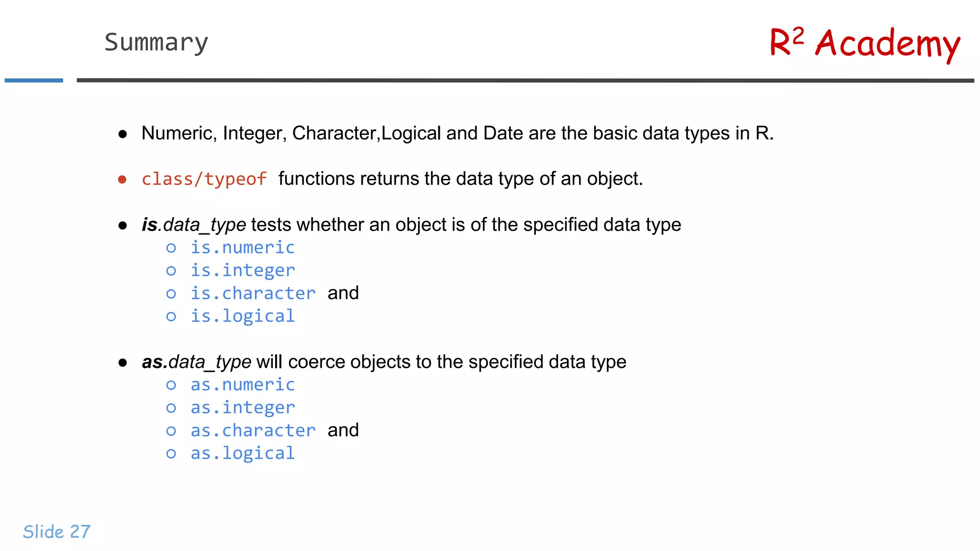Select the as.logical item
Screen dimensions: 980x551
point(243,453)
